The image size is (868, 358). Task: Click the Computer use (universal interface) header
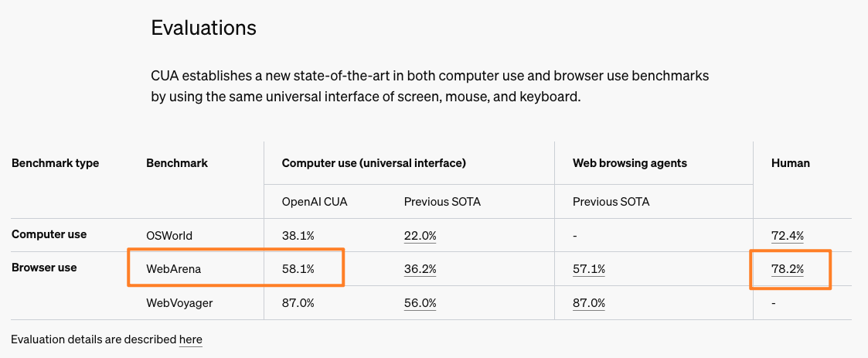pos(373,163)
